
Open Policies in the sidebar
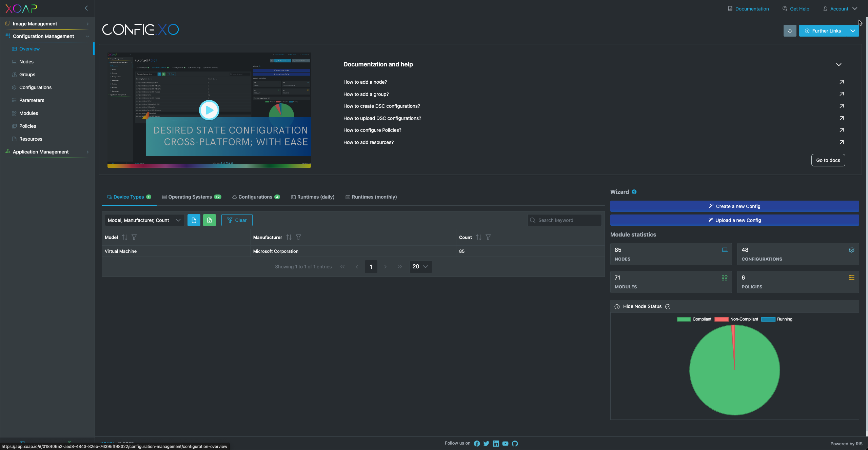tap(27, 126)
